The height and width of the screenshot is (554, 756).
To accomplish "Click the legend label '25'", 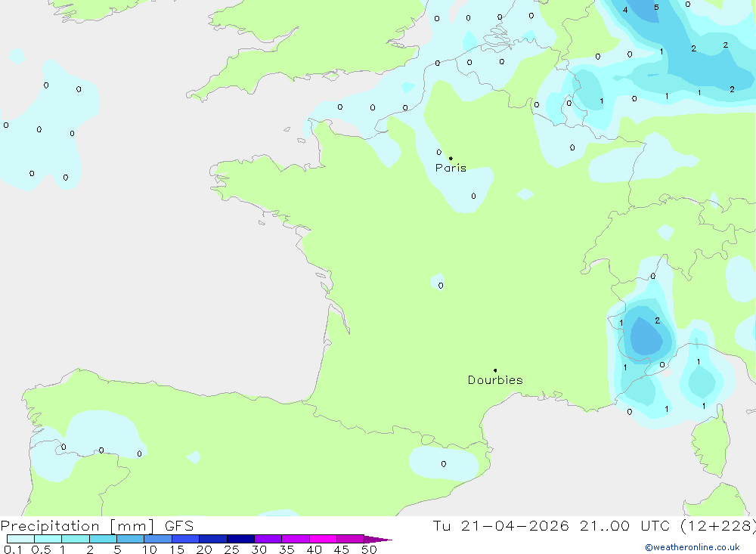I will click(231, 549).
